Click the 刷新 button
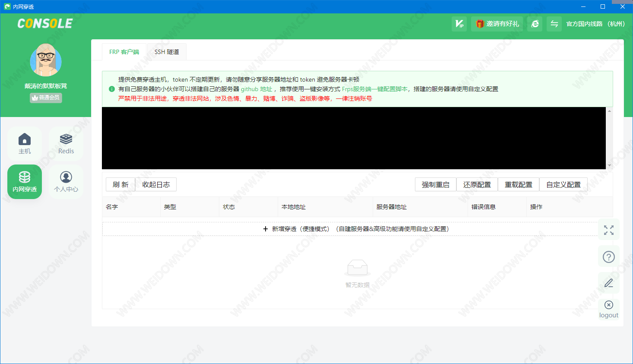 [x=120, y=184]
